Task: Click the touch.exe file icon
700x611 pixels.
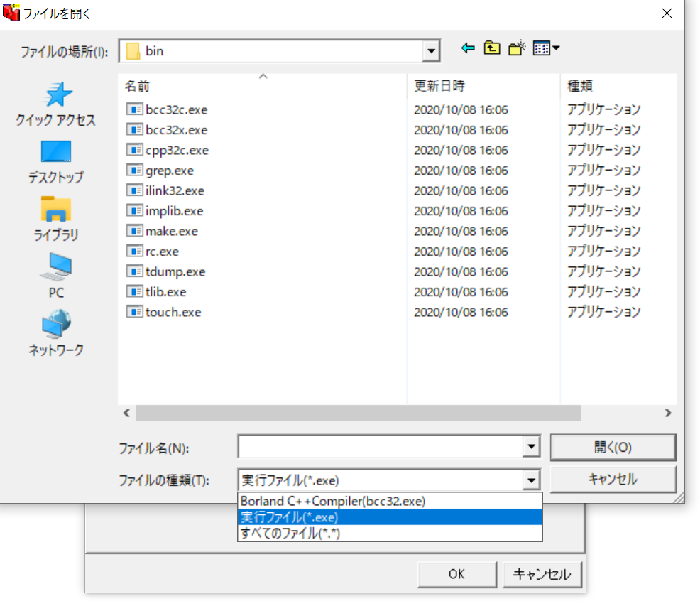Action: (x=134, y=312)
